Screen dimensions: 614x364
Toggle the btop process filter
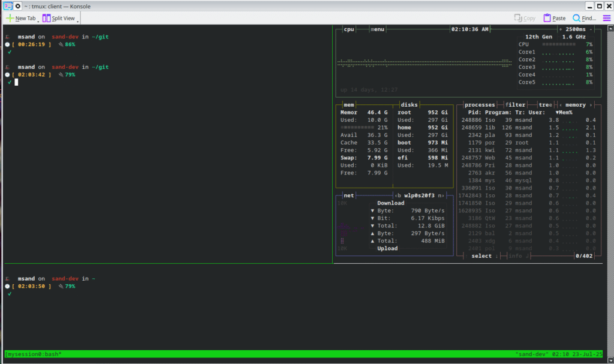(x=515, y=104)
